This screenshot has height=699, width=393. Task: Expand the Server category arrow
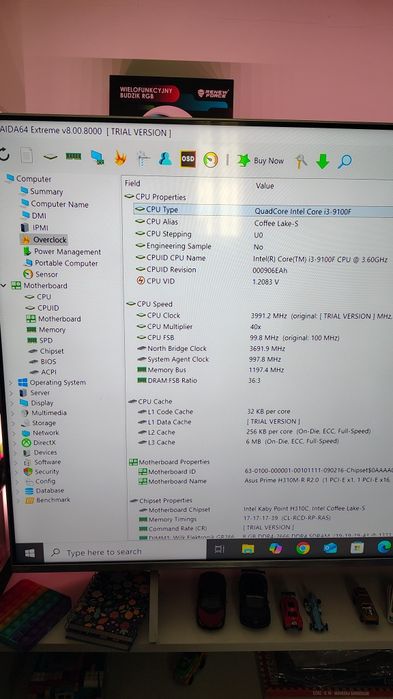coord(12,393)
